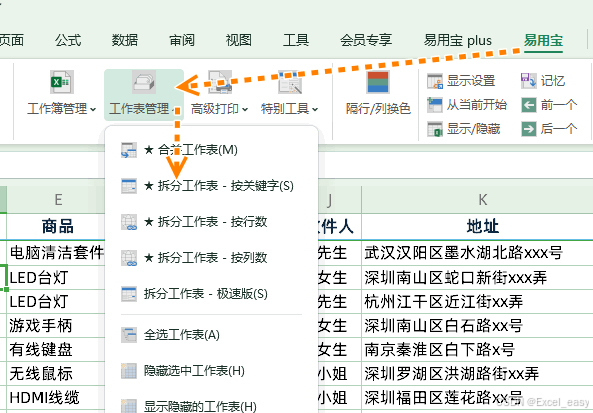The image size is (593, 413).
Task: Click the 全选工作表 menu icon
Action: pyautogui.click(x=129, y=335)
